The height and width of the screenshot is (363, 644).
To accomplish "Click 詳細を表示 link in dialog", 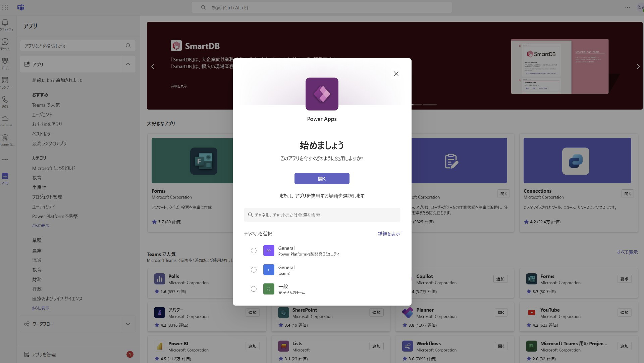I will pyautogui.click(x=389, y=234).
